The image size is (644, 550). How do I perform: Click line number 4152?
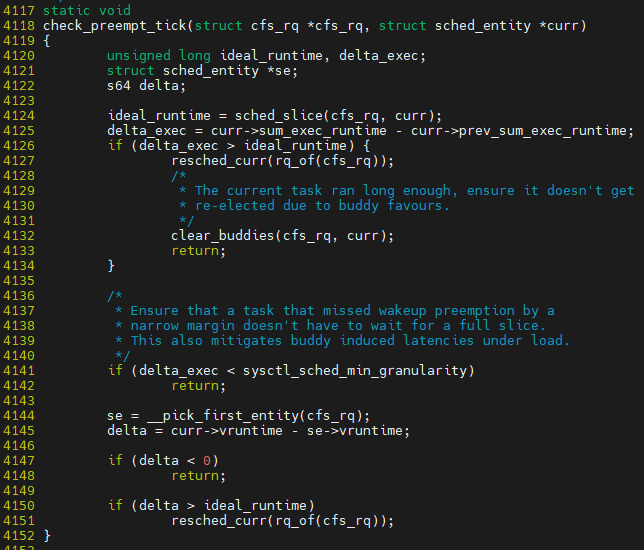tap(19, 536)
